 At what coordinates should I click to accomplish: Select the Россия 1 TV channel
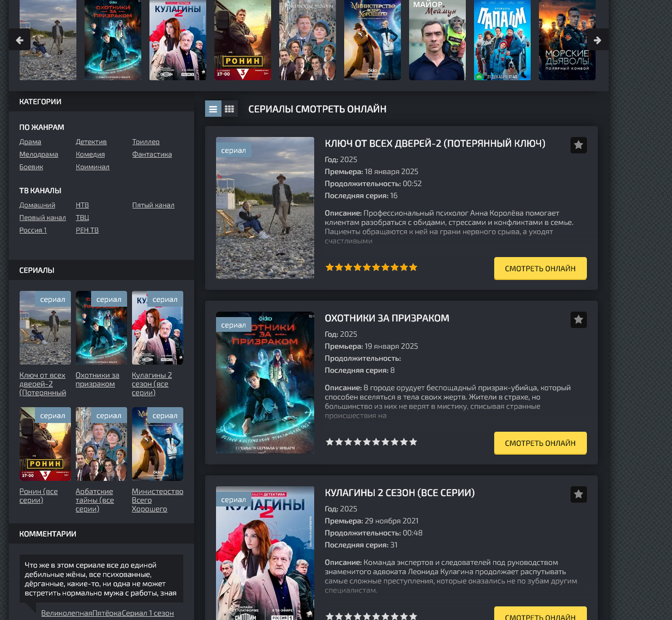coord(33,230)
